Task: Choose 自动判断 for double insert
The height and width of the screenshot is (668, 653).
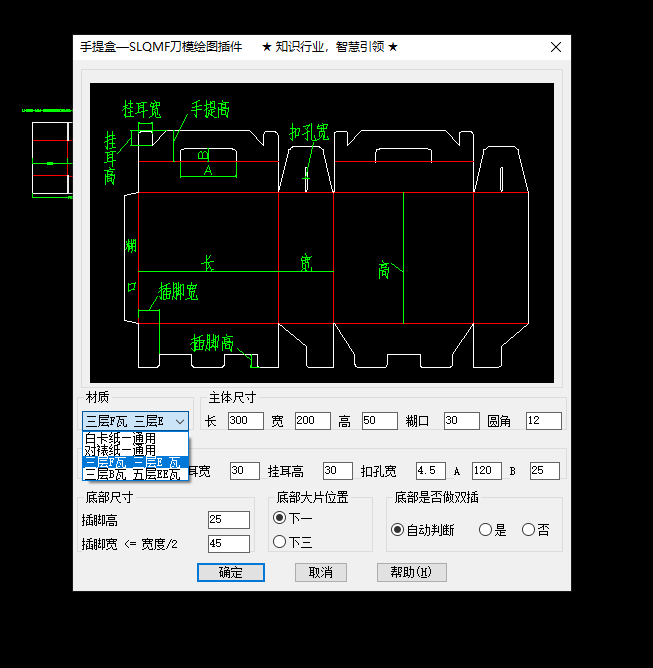Action: [398, 530]
